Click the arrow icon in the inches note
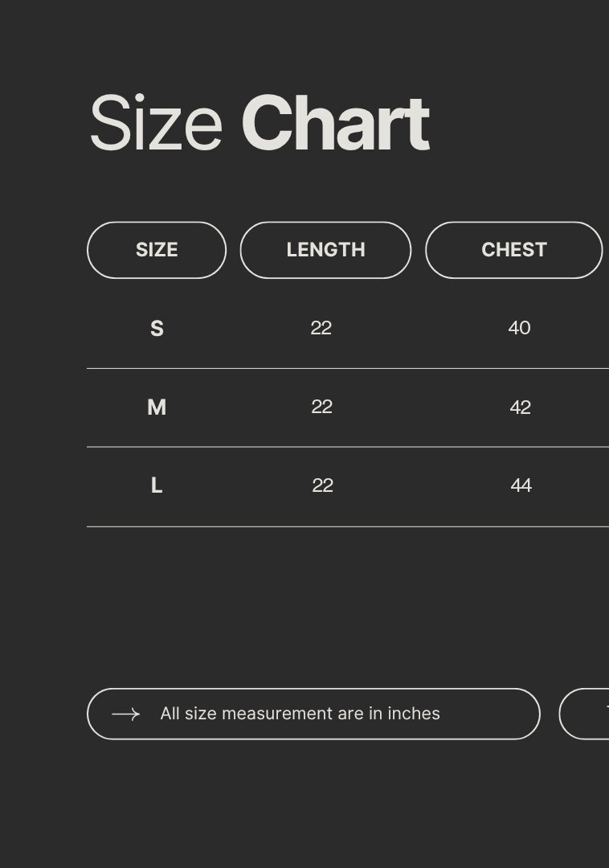The height and width of the screenshot is (868, 609). coord(125,714)
